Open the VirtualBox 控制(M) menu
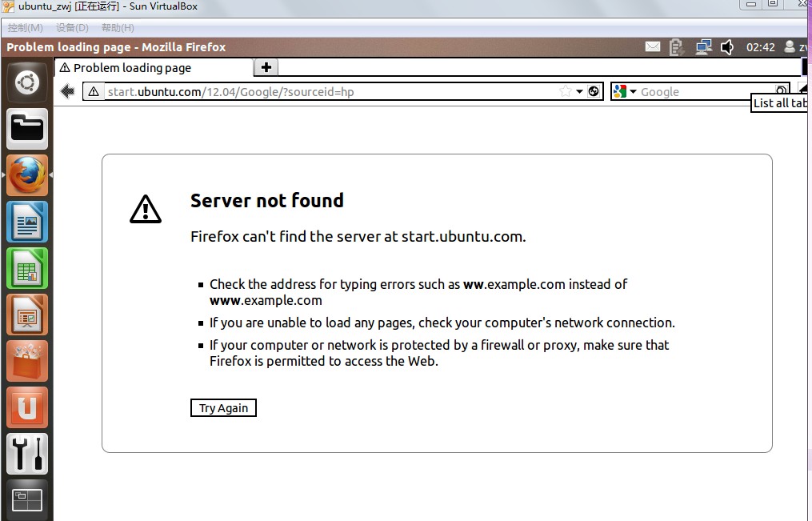Viewport: 812px width, 521px height. pos(26,28)
